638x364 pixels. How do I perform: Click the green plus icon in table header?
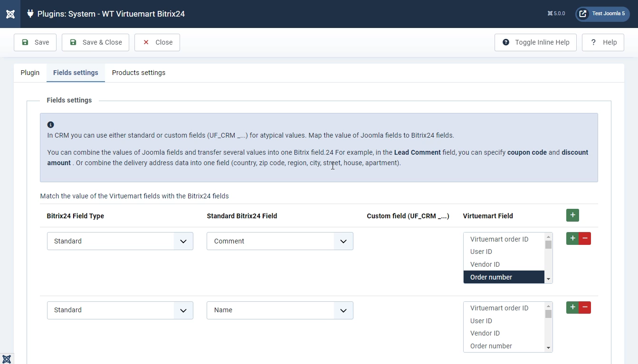(572, 215)
